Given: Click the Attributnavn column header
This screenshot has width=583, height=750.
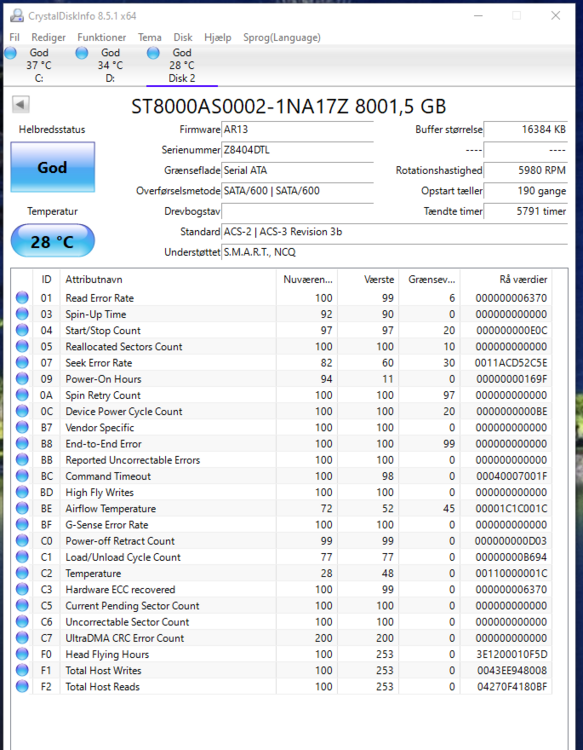Looking at the screenshot, I should click(x=168, y=279).
